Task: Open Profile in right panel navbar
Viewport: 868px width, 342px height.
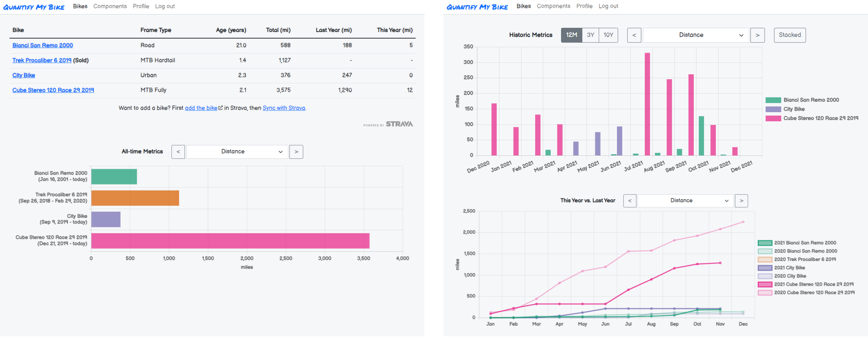Action: coord(584,6)
